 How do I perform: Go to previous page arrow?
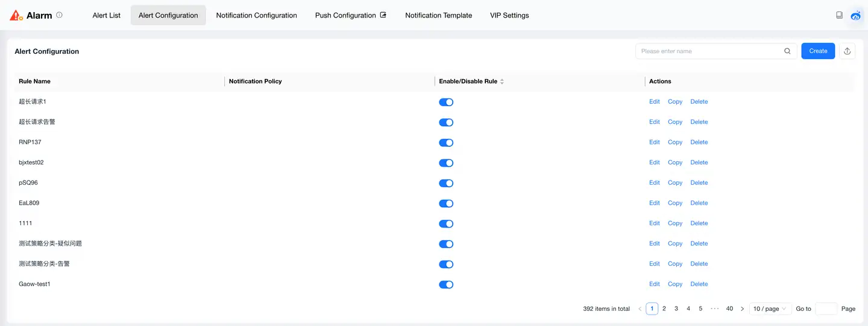(640, 309)
